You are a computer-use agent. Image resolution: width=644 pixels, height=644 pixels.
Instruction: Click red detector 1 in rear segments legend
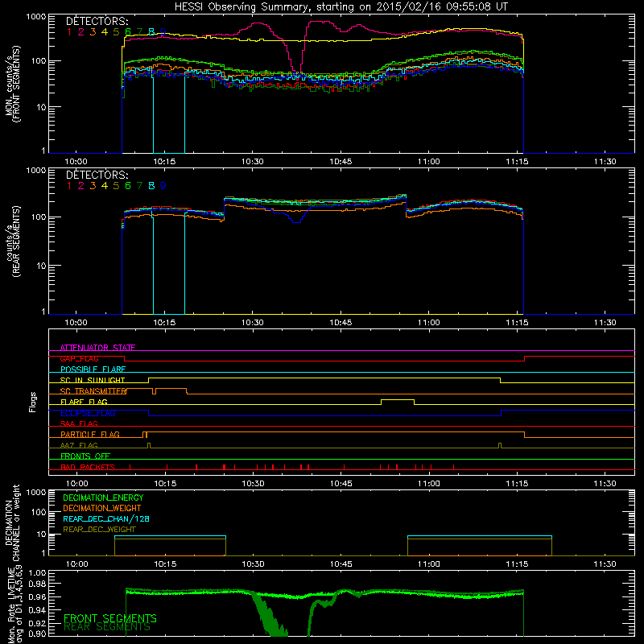pyautogui.click(x=69, y=186)
